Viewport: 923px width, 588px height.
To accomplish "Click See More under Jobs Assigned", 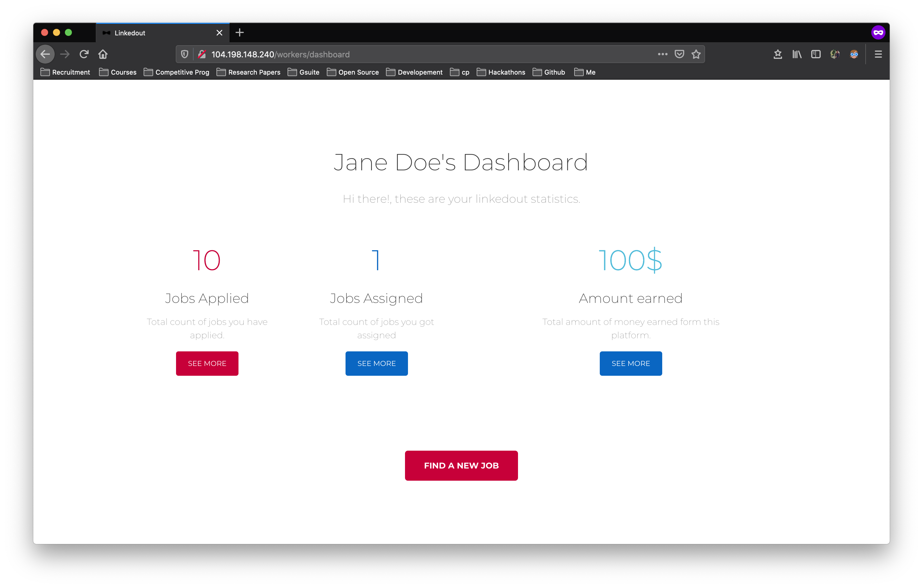I will point(376,363).
